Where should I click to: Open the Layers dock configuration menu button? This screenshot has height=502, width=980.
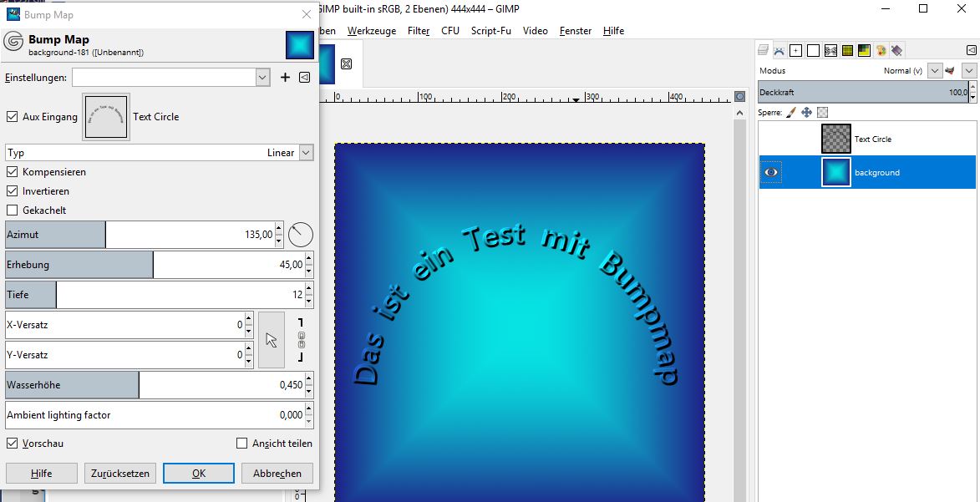971,51
